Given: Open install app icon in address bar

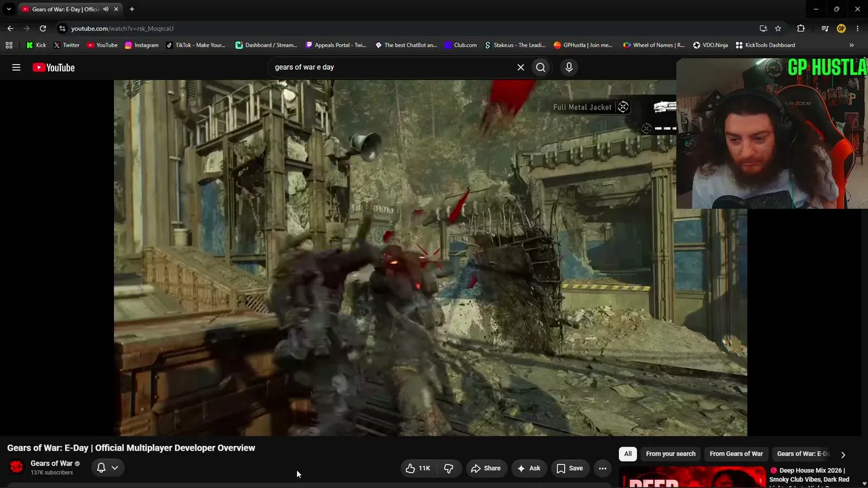Looking at the screenshot, I should [763, 28].
